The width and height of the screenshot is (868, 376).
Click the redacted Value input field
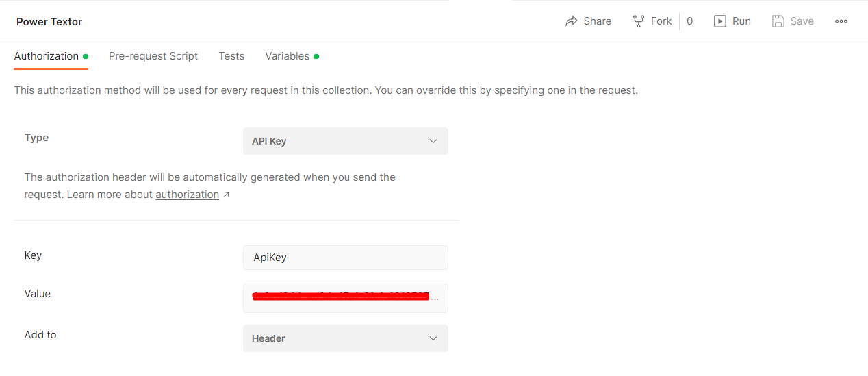coord(345,298)
